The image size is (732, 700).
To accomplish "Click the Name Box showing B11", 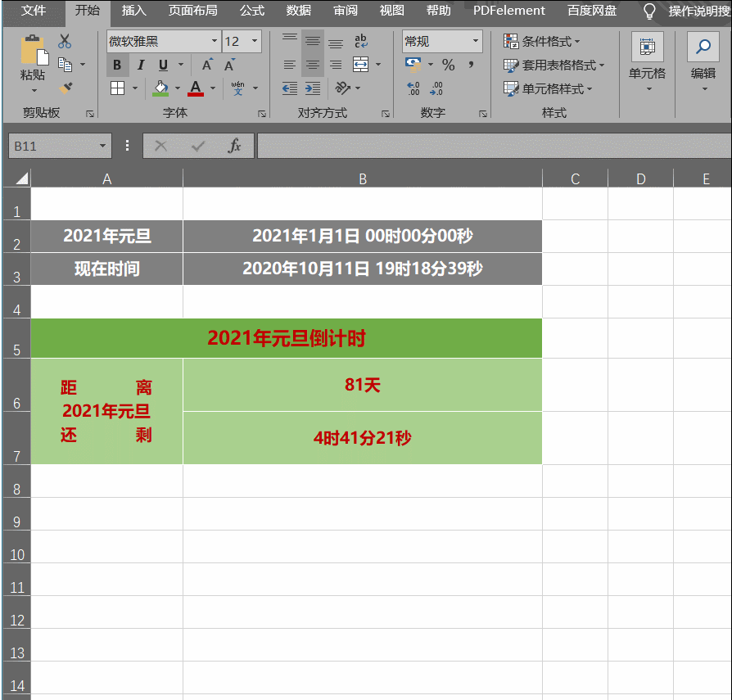I will coord(60,146).
